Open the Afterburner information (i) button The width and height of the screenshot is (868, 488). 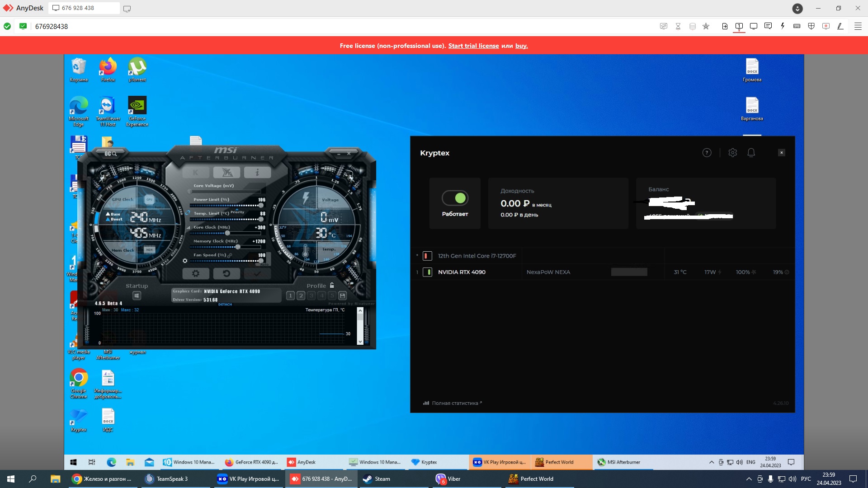point(257,173)
